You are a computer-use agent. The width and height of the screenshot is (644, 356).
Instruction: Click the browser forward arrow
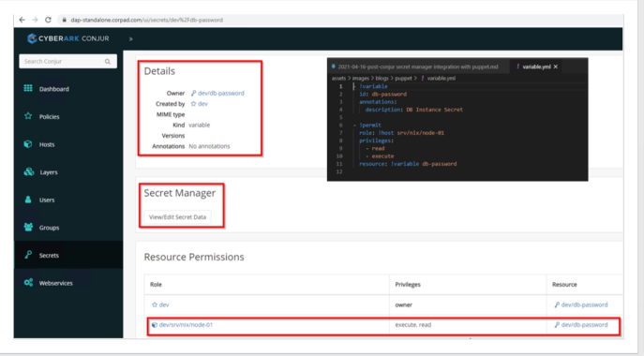[x=35, y=20]
